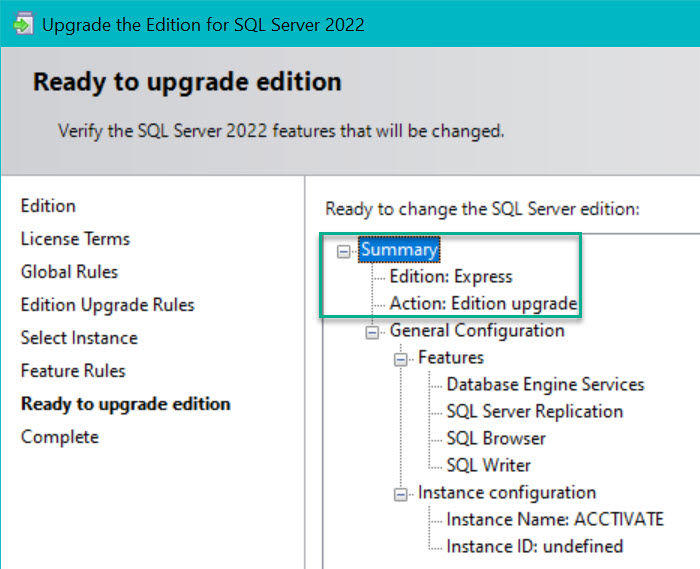Go to Select Instance step
Viewport: 700px width, 569px height.
click(x=79, y=338)
